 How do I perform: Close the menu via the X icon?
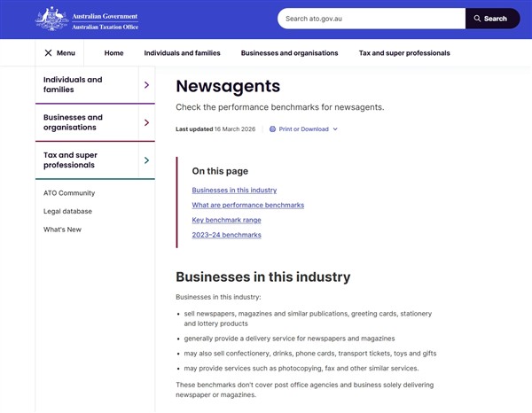48,53
